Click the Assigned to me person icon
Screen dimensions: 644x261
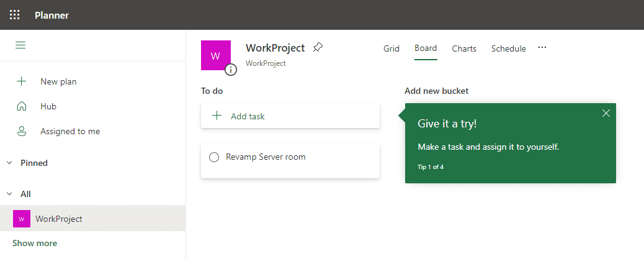(x=21, y=131)
